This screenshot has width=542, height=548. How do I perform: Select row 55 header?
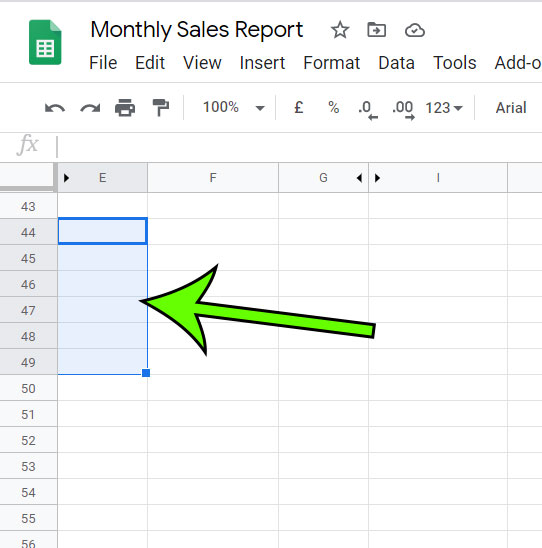point(28,518)
